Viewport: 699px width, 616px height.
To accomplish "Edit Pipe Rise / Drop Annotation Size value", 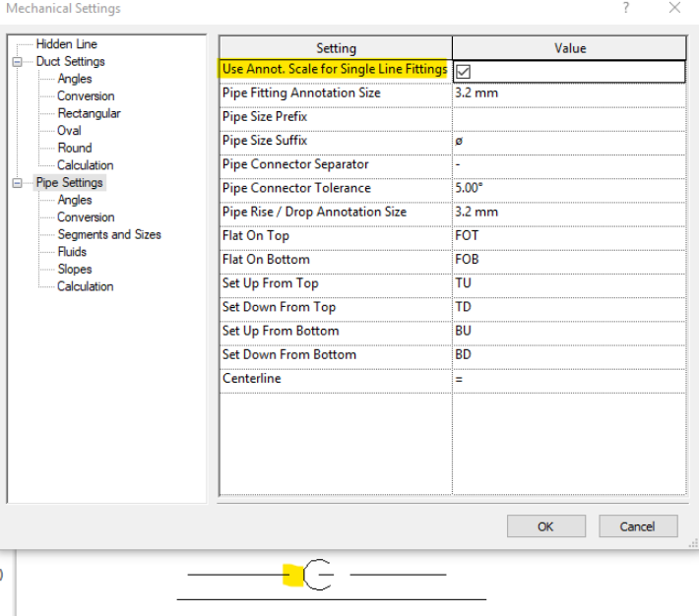I will [x=569, y=213].
